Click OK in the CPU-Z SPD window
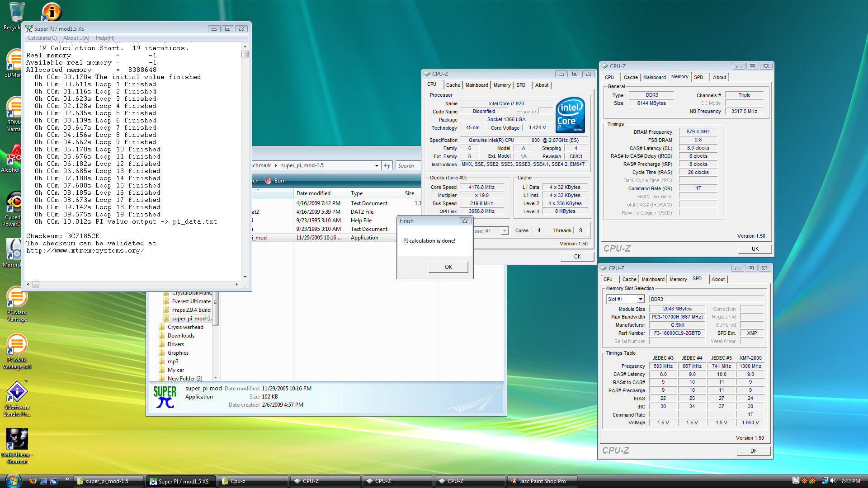 [x=754, y=451]
